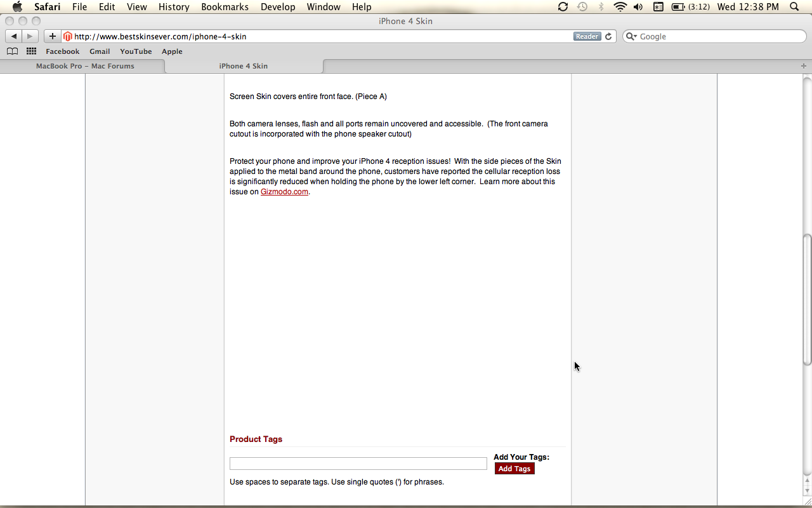The image size is (812, 508).
Task: Open the YouTube bookmark
Action: (x=136, y=51)
